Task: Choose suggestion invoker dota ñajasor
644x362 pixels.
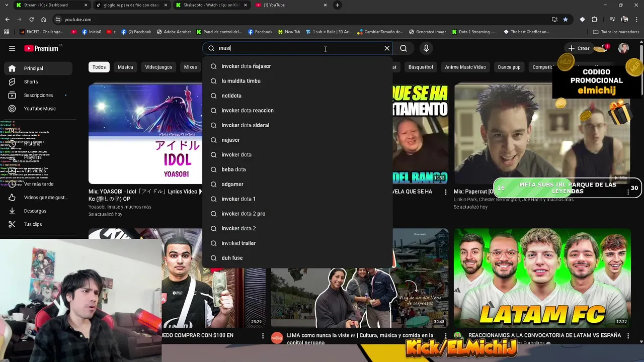Action: click(297, 66)
